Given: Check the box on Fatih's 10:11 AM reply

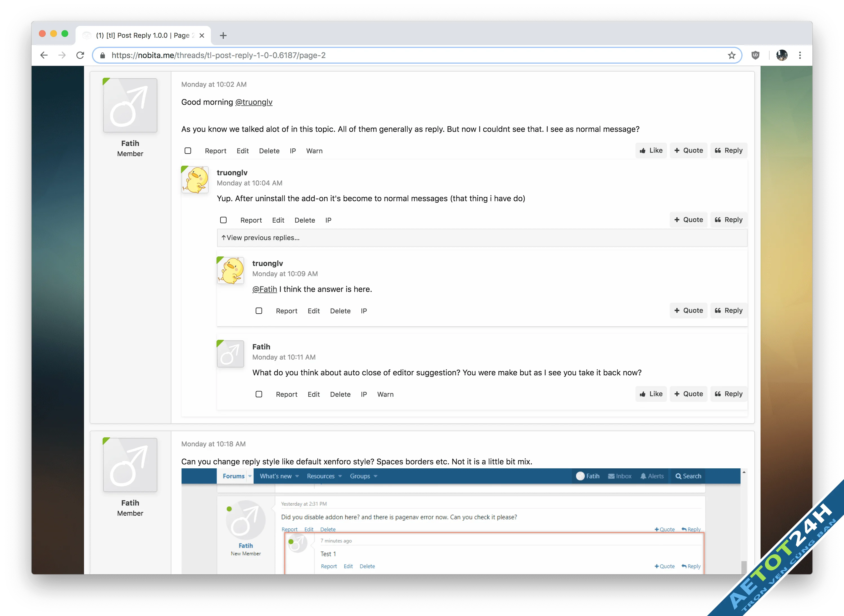Looking at the screenshot, I should pyautogui.click(x=259, y=394).
